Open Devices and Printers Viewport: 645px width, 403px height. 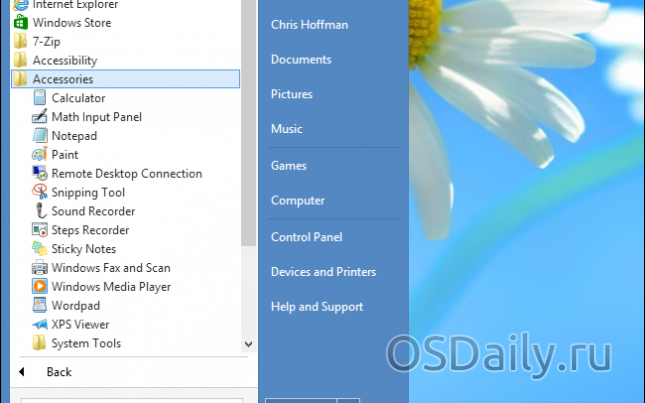pos(323,272)
